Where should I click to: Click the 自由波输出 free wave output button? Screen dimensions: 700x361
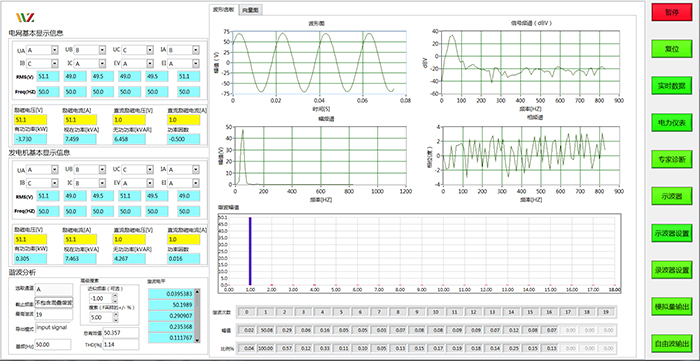(x=671, y=344)
